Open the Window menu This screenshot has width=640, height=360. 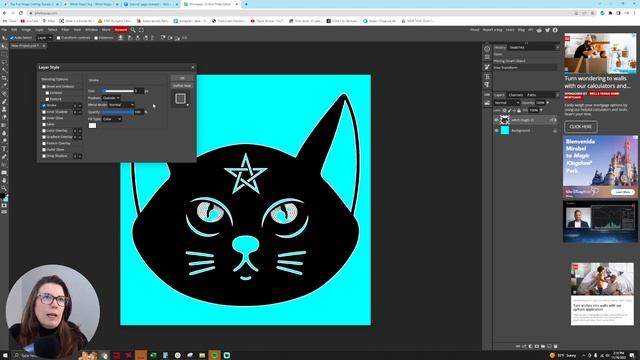tap(91, 30)
